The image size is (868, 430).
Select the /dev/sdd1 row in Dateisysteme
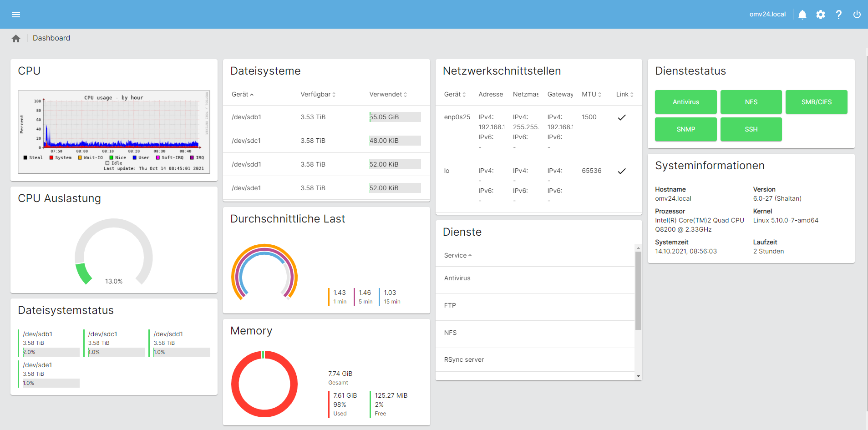(326, 164)
